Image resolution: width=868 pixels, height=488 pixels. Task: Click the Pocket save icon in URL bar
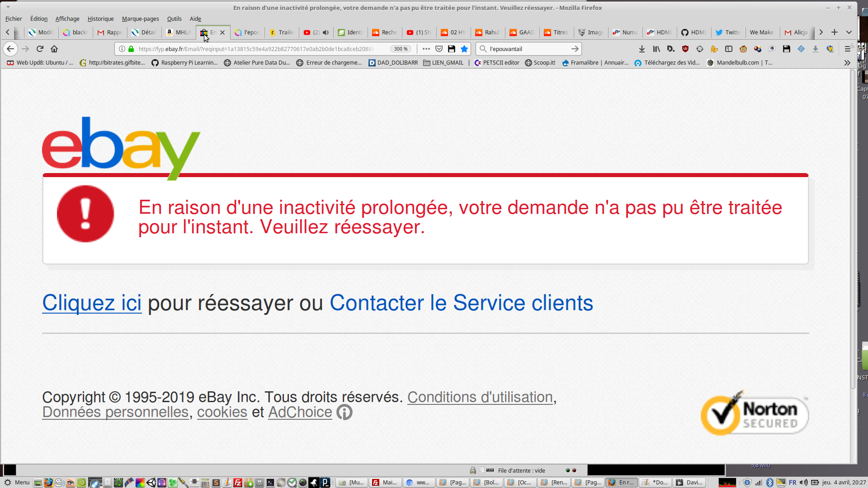439,49
